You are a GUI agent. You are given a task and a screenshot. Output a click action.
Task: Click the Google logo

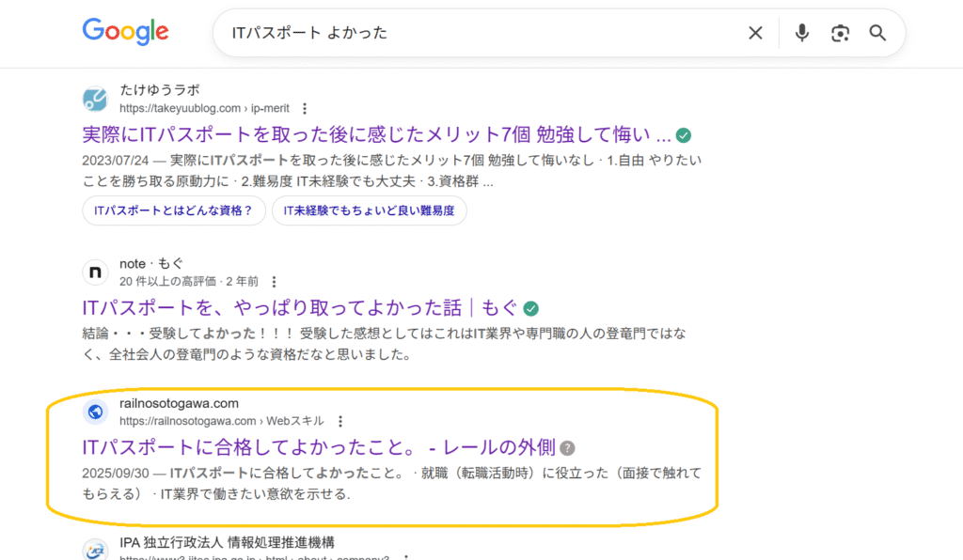(125, 32)
